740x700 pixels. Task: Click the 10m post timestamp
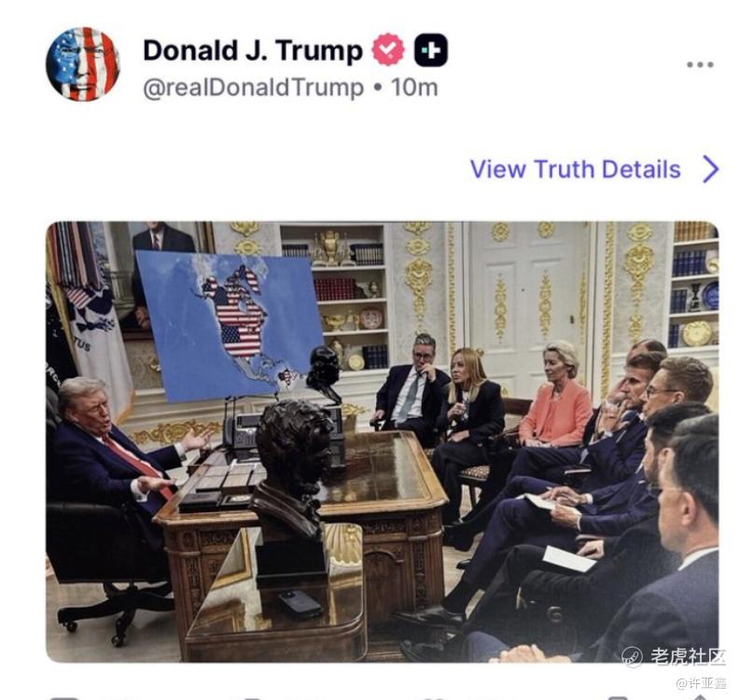pos(414,88)
